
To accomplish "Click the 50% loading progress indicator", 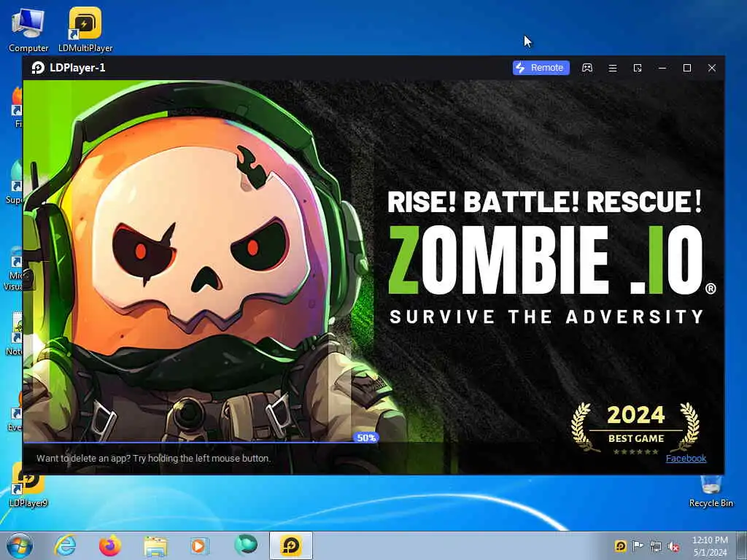I will (366, 437).
